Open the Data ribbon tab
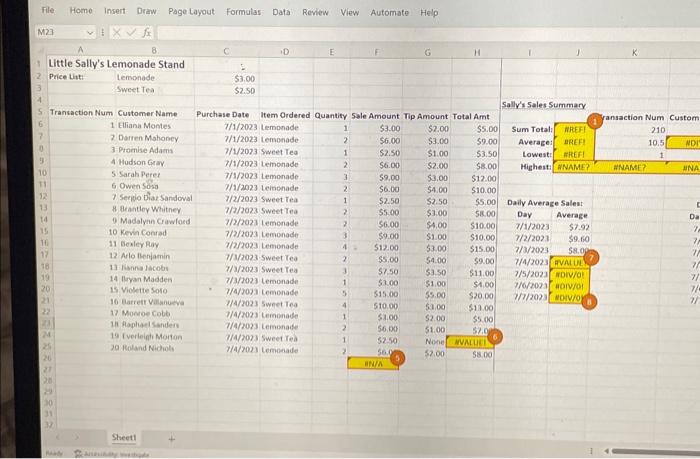700x459 pixels. 281,12
